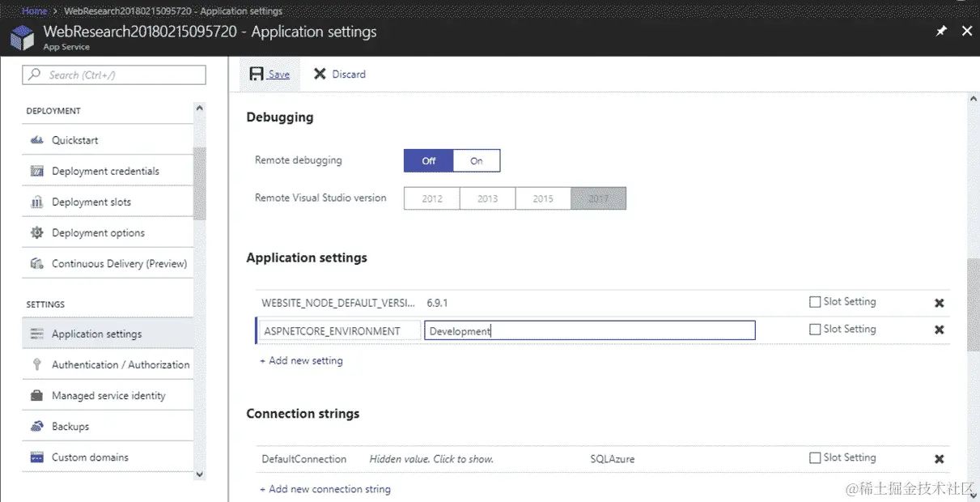Click the Deployment options gear icon
This screenshot has height=502, width=980.
36,232
